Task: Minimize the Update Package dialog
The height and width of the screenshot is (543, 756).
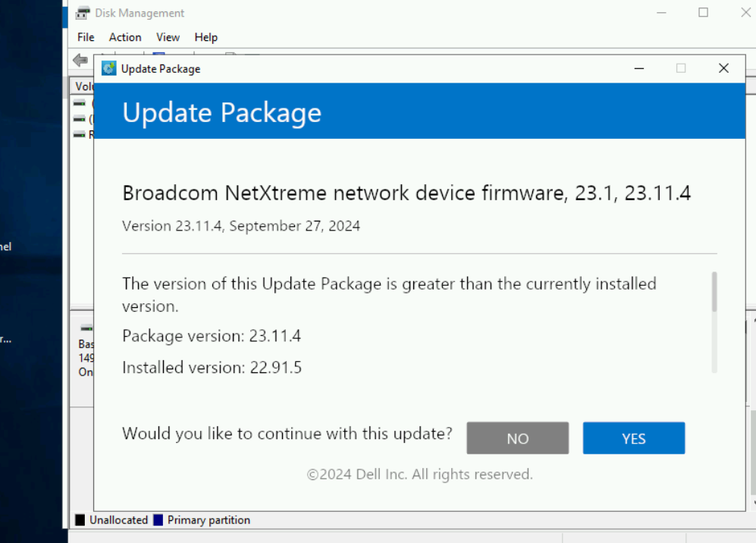Action: 639,68
